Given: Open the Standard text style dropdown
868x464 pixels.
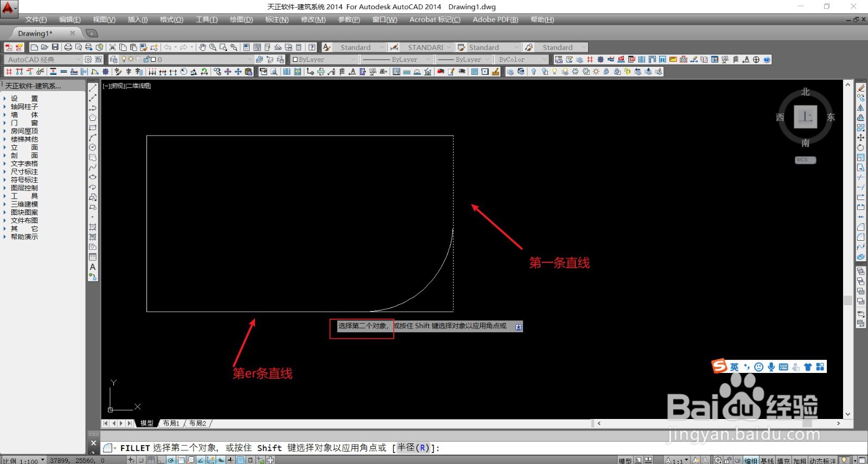Looking at the screenshot, I should pos(359,48).
